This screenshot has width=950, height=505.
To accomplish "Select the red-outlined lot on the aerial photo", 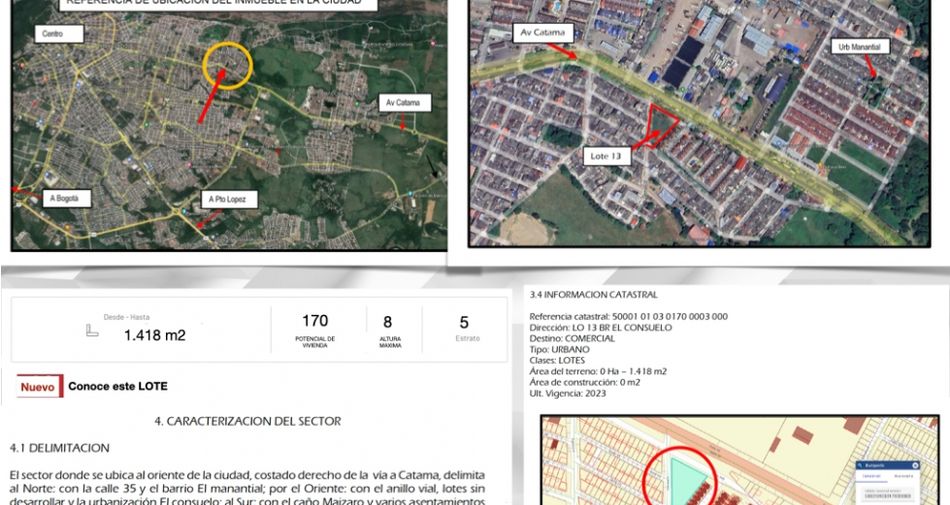I will coord(660,124).
